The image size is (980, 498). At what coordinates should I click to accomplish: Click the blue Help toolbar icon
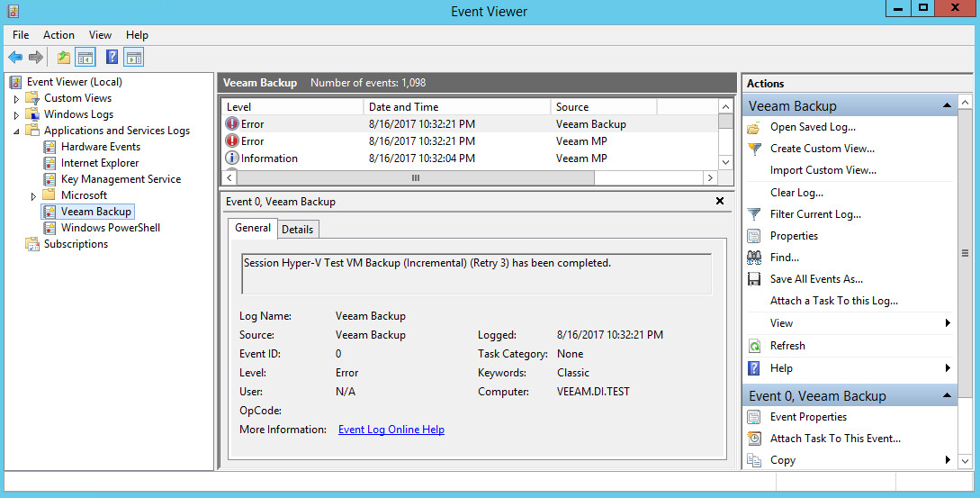(112, 58)
